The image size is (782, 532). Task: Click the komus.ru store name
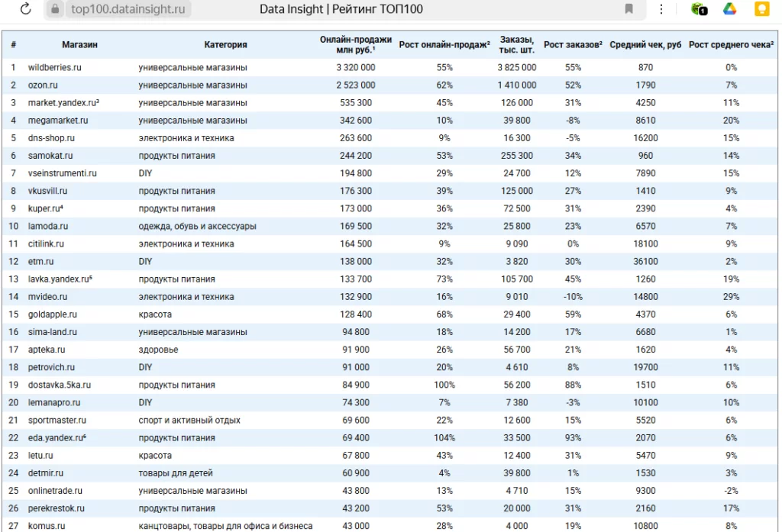tap(47, 526)
